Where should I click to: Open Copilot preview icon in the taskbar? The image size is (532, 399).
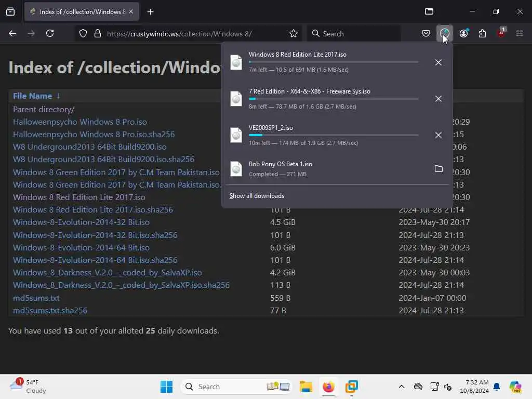[x=515, y=387]
